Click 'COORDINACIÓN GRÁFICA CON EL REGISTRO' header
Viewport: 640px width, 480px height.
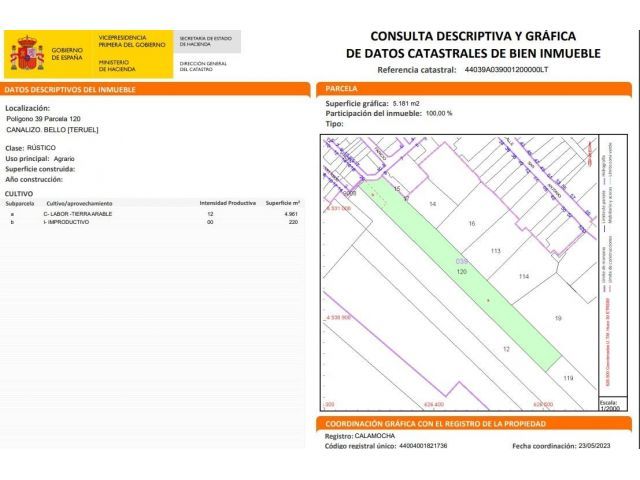coord(474,424)
